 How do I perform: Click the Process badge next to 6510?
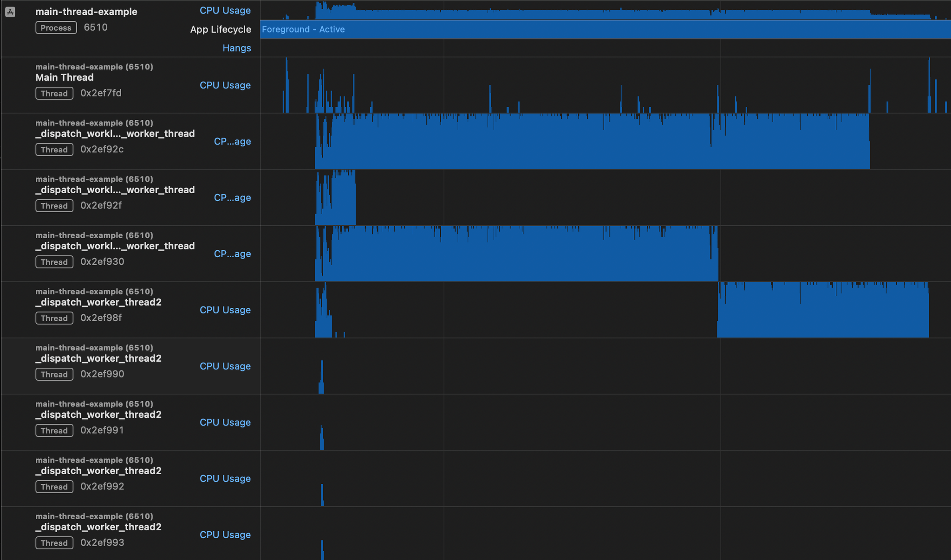click(56, 27)
